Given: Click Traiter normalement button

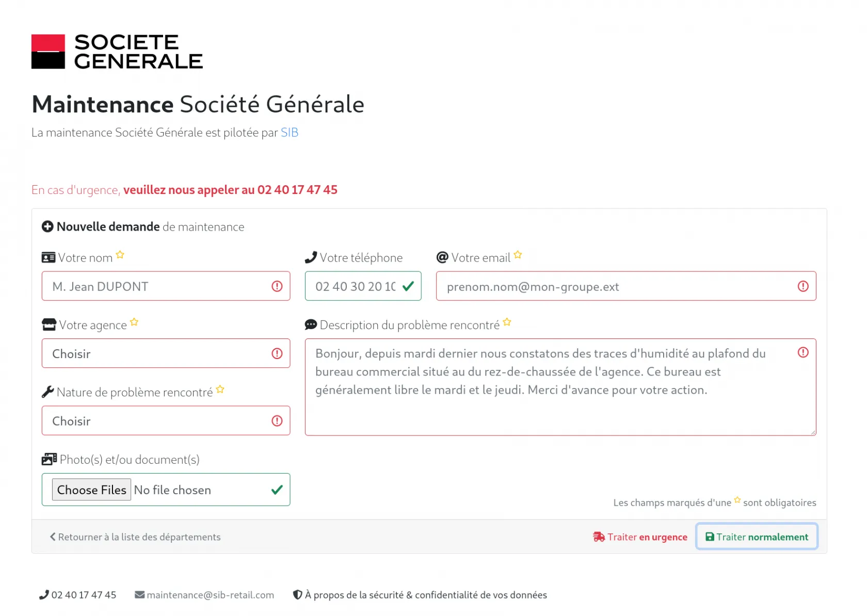Looking at the screenshot, I should click(x=757, y=537).
